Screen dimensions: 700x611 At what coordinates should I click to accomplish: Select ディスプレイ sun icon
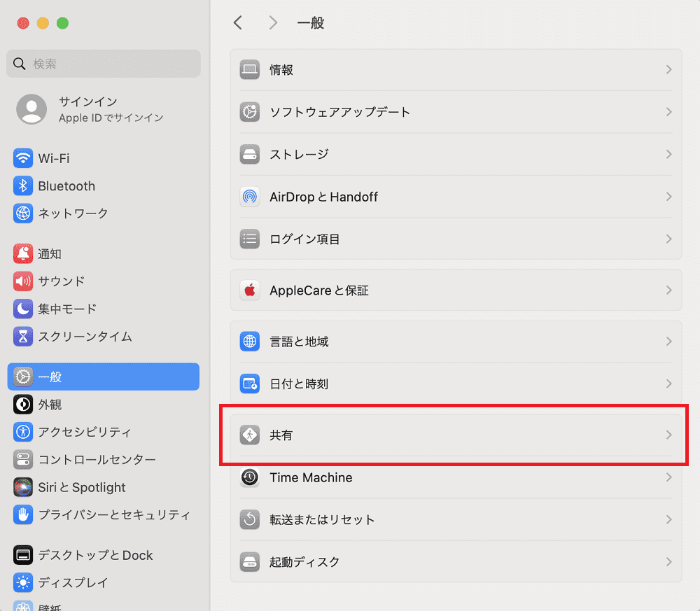click(23, 582)
